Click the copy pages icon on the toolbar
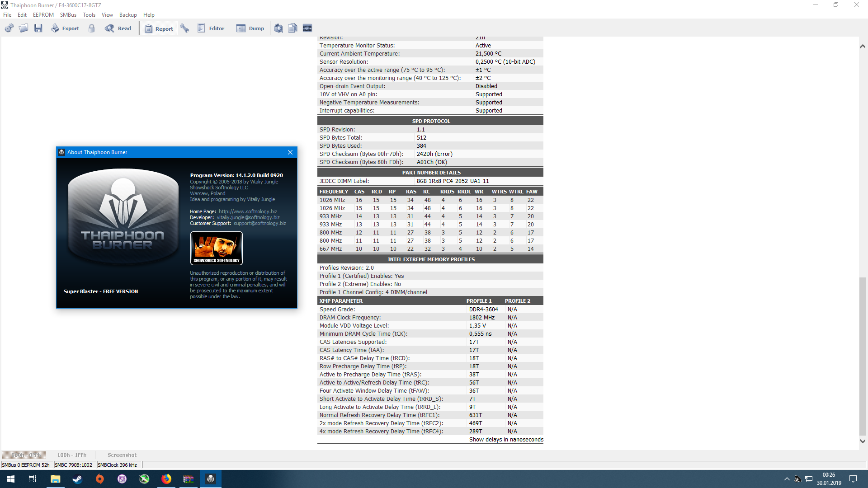868x488 pixels. pyautogui.click(x=292, y=28)
